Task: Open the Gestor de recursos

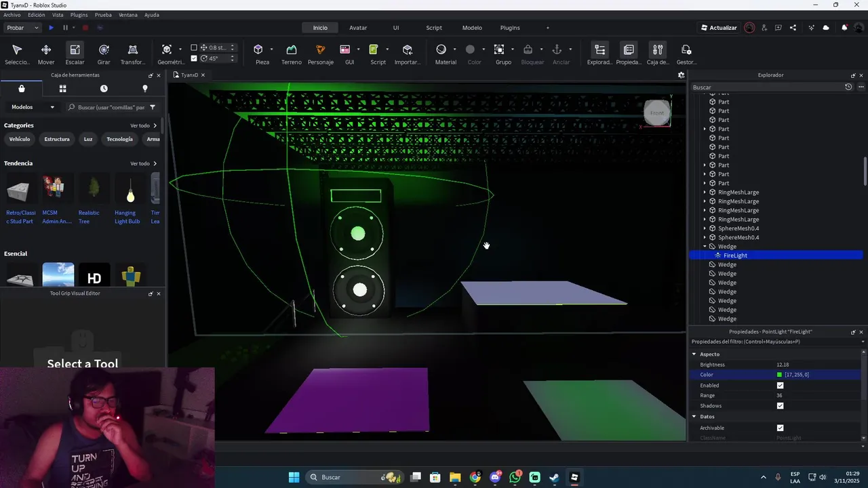Action: click(x=686, y=54)
